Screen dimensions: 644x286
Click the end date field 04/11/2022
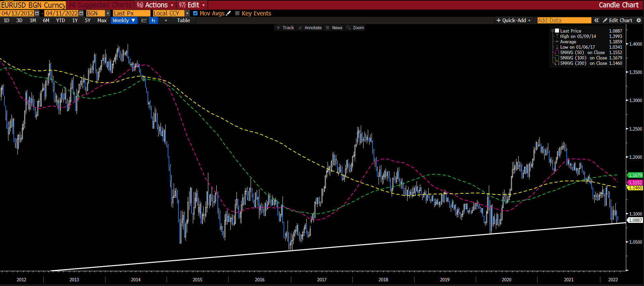[61, 13]
